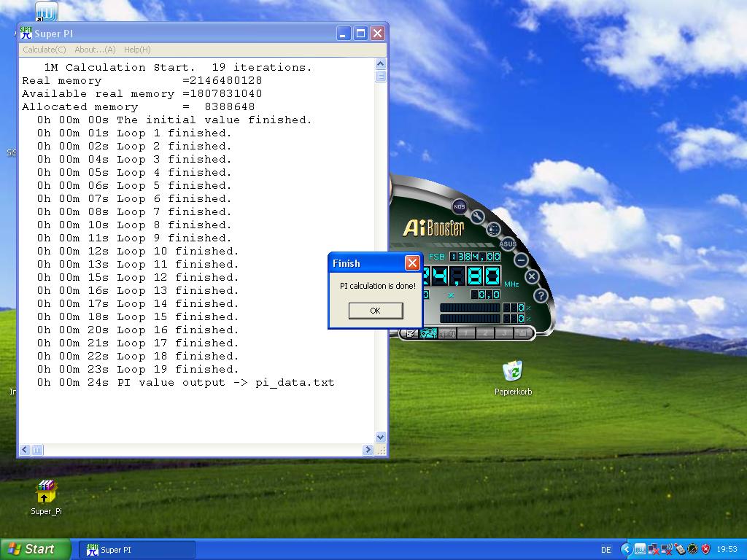Select profile 3 in AI Booster bottom bar
This screenshot has height=560, width=747.
tap(504, 333)
